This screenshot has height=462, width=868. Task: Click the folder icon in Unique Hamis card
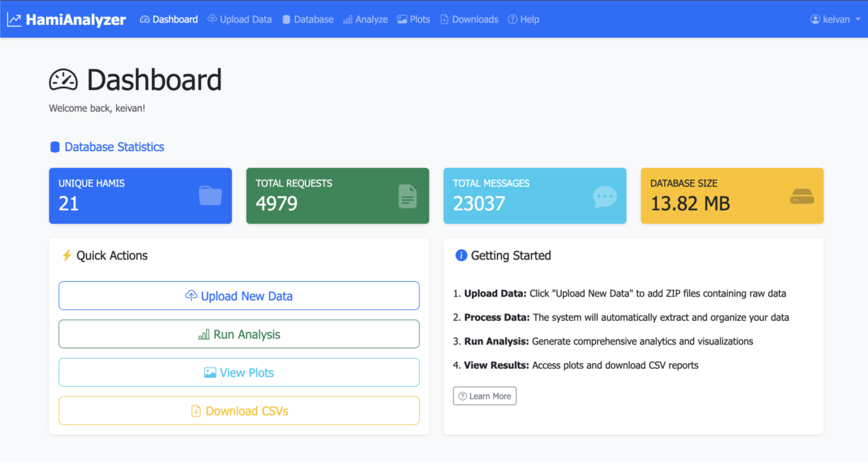click(x=210, y=196)
